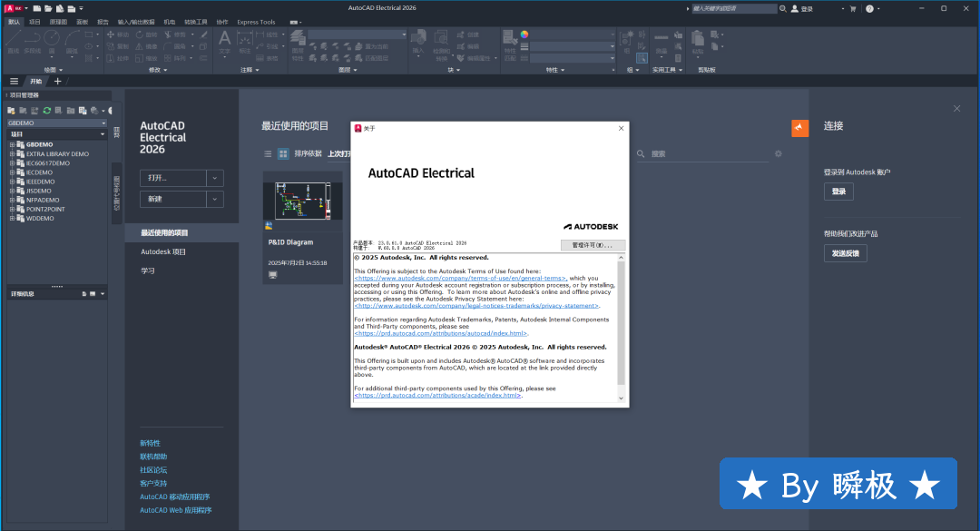Switch to the Express Tools ribbon tab
Screen dimensions: 980x531
tap(256, 22)
